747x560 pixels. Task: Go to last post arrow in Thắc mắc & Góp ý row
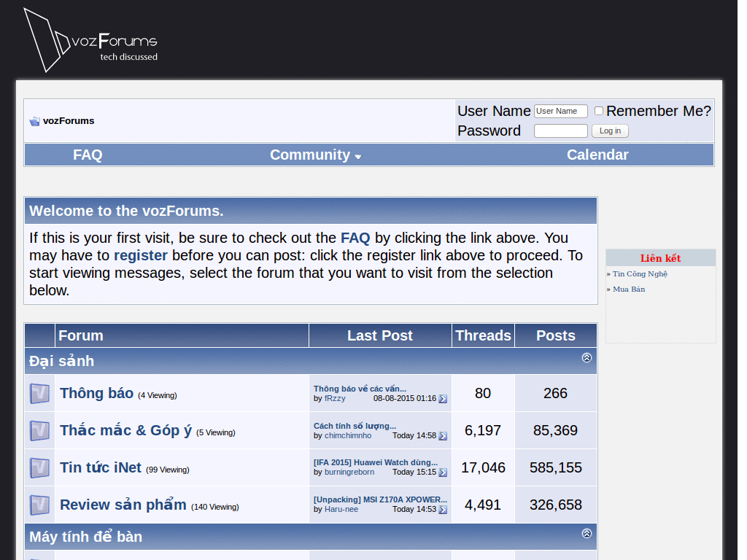(443, 436)
